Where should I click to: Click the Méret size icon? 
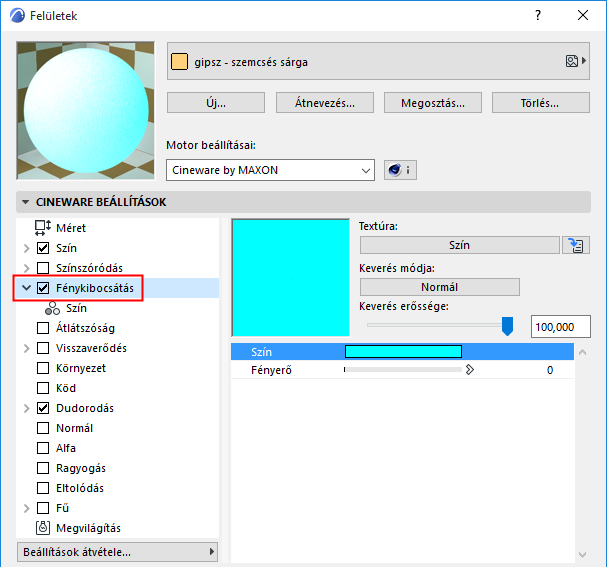coord(43,228)
